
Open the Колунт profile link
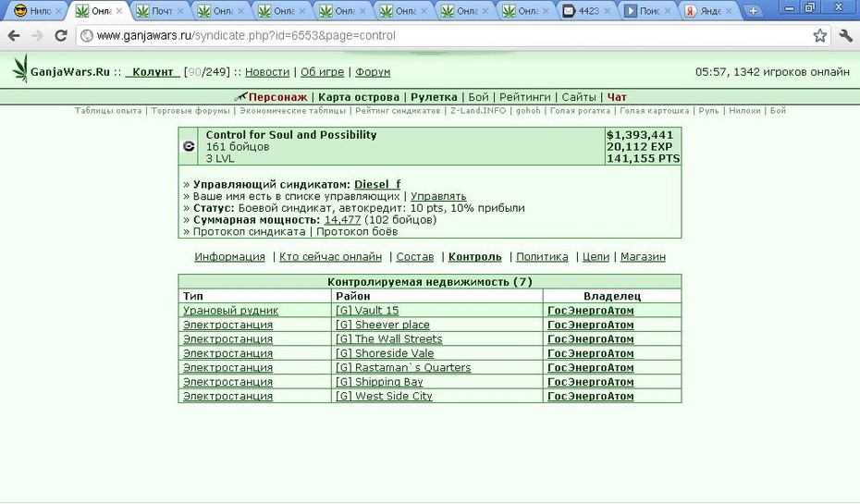(x=153, y=72)
